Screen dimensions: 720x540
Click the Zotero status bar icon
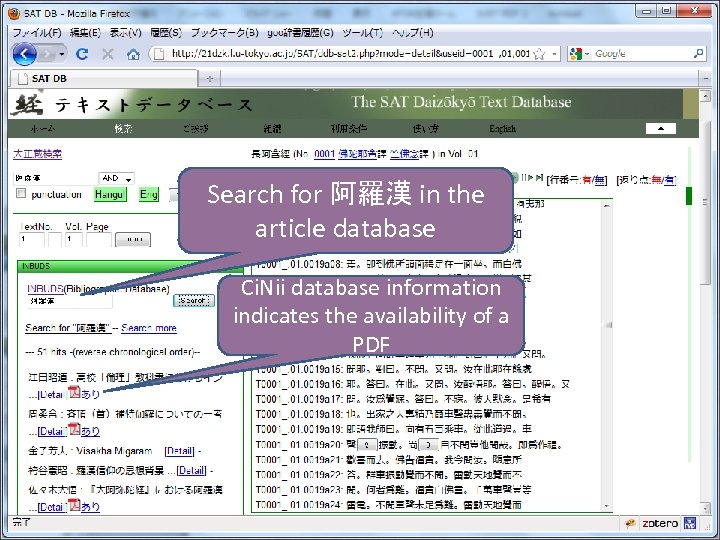pyautogui.click(x=660, y=523)
